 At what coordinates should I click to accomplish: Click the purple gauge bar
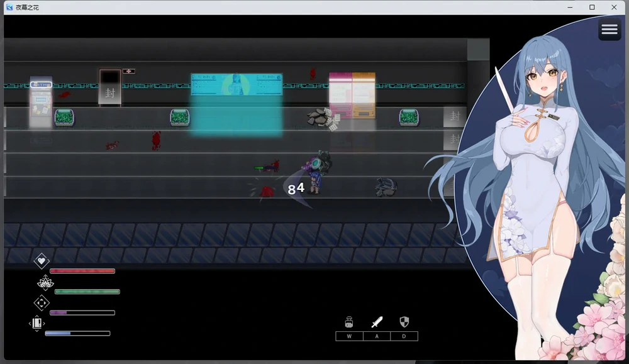(82, 312)
